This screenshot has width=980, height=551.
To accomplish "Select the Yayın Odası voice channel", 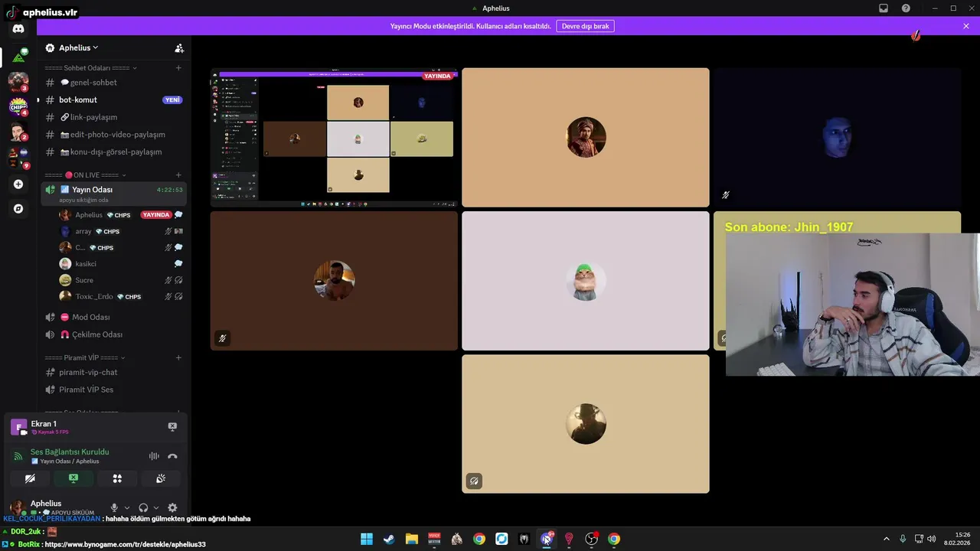I will click(113, 194).
